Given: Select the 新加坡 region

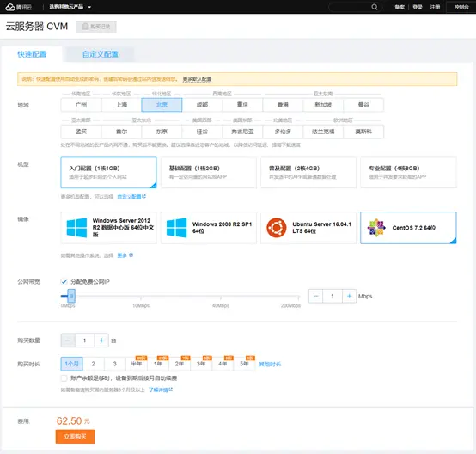Looking at the screenshot, I should click(323, 105).
